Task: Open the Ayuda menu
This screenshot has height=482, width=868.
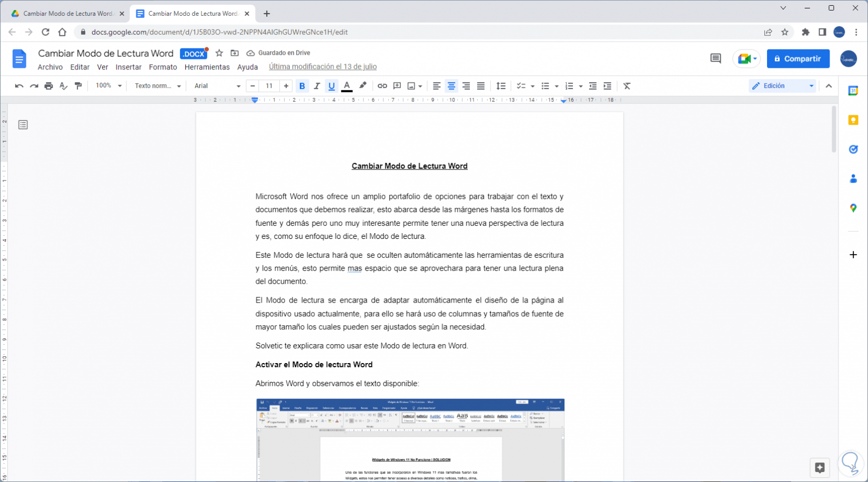Action: coord(248,67)
